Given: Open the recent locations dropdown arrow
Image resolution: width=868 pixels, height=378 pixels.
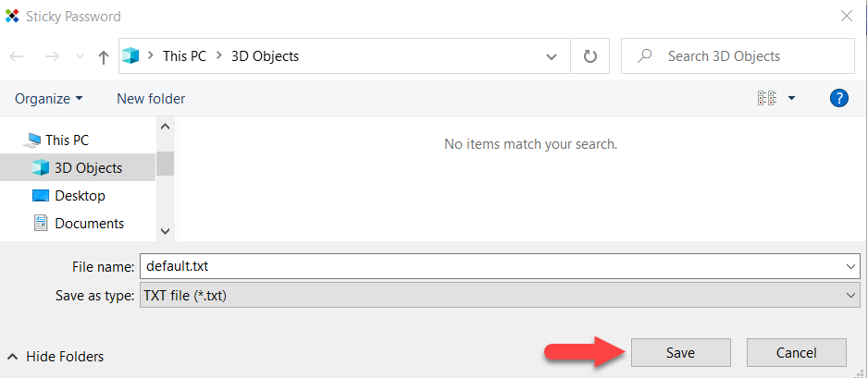Looking at the screenshot, I should tap(80, 56).
